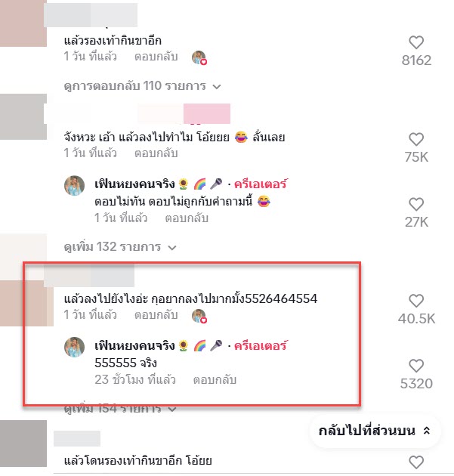Like the bottom comment heart icon
Viewport: 454px width, 476px height.
tap(416, 462)
